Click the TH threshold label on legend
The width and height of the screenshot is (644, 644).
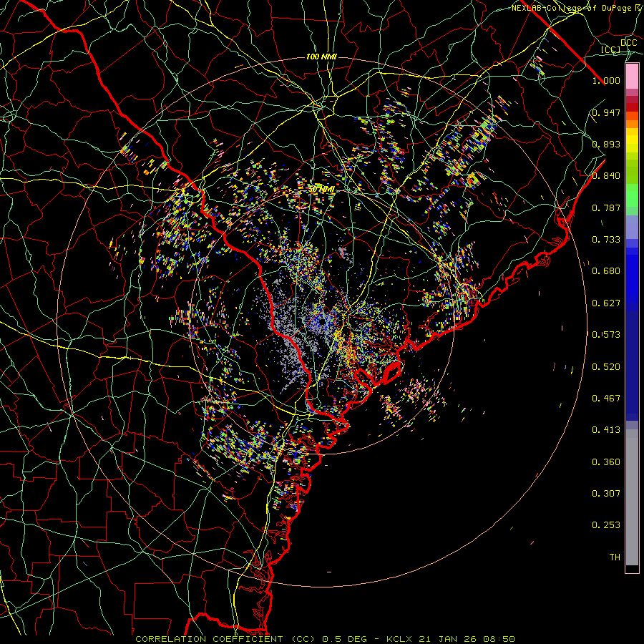point(615,557)
